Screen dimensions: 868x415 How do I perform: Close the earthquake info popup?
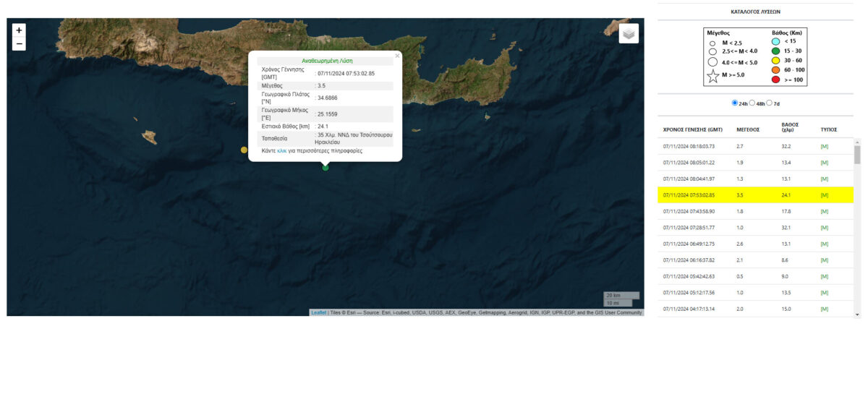point(397,56)
